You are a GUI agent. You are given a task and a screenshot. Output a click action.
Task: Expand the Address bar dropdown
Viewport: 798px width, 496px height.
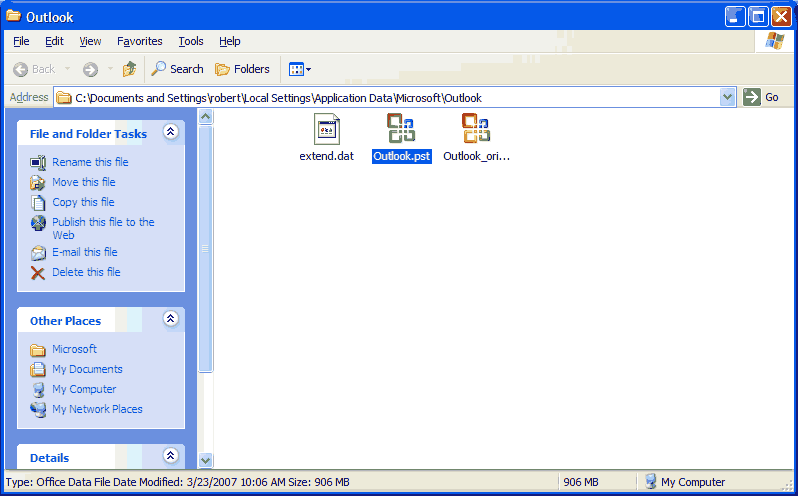[x=728, y=97]
